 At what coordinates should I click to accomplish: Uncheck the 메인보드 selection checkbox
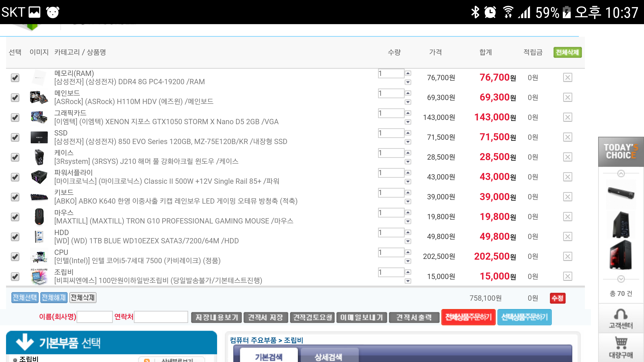point(15,97)
